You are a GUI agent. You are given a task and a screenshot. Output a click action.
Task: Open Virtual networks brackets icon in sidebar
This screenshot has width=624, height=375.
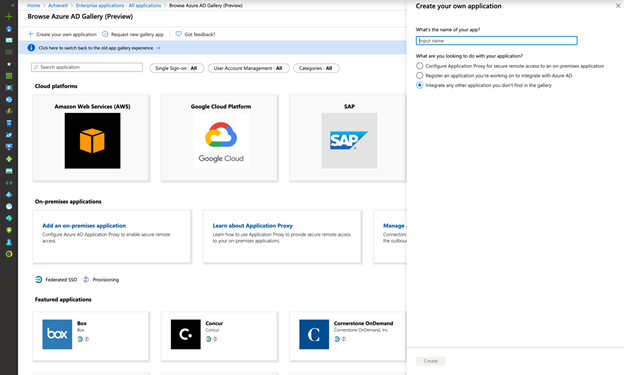pos(9,183)
